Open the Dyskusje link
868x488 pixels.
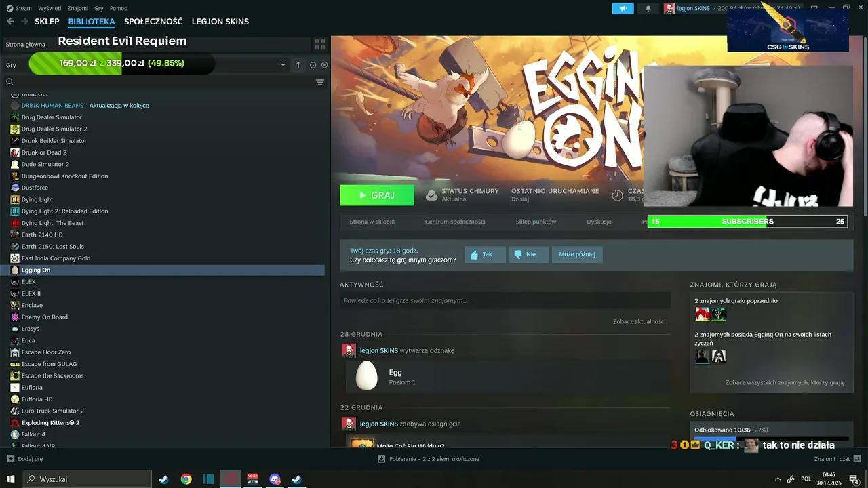[599, 222]
